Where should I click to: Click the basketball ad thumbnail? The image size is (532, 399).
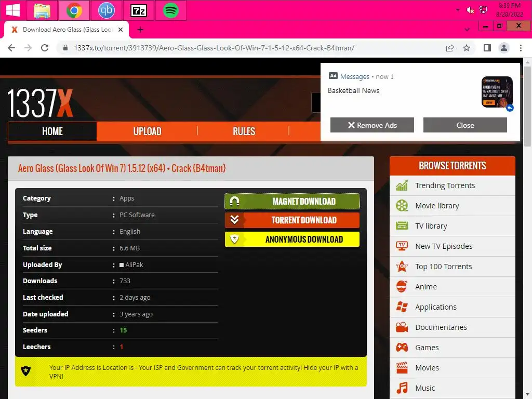497,92
